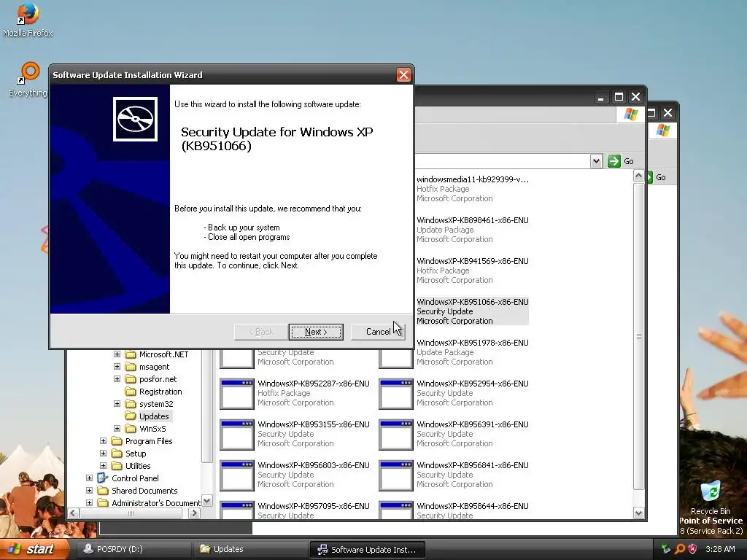Viewport: 747px width, 560px height.
Task: Expand the Setup folder
Action: click(103, 454)
